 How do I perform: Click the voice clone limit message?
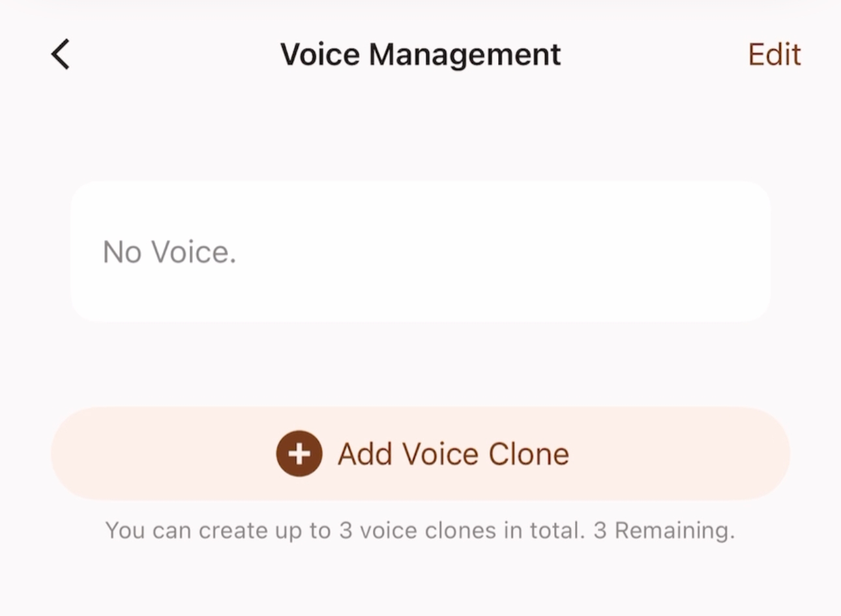(420, 530)
